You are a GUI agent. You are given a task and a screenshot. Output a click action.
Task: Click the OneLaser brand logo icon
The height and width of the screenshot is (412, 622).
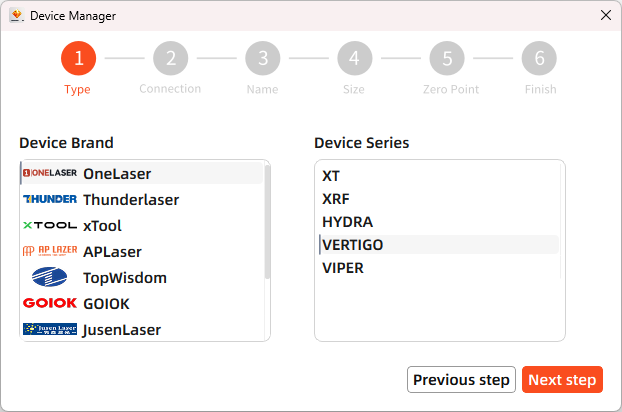[x=50, y=173]
